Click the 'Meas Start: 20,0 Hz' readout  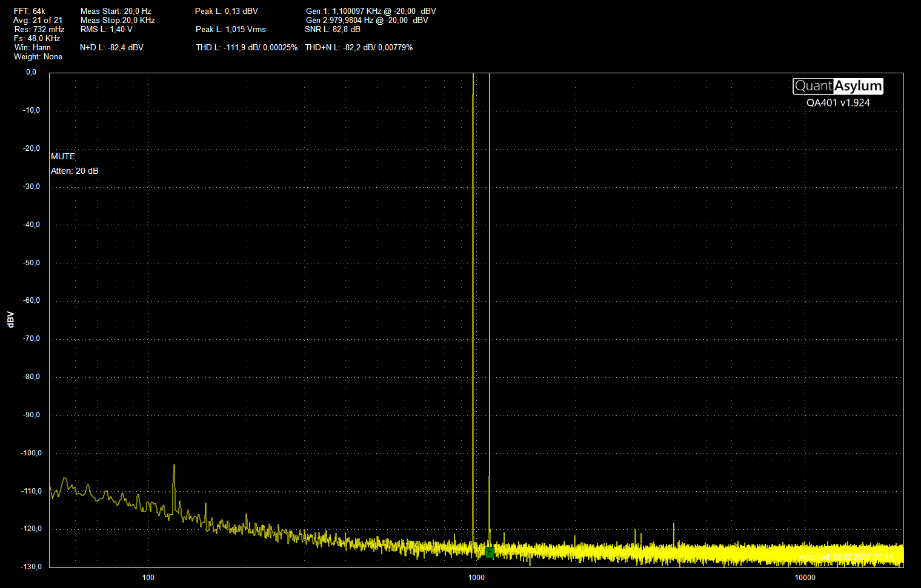[116, 11]
